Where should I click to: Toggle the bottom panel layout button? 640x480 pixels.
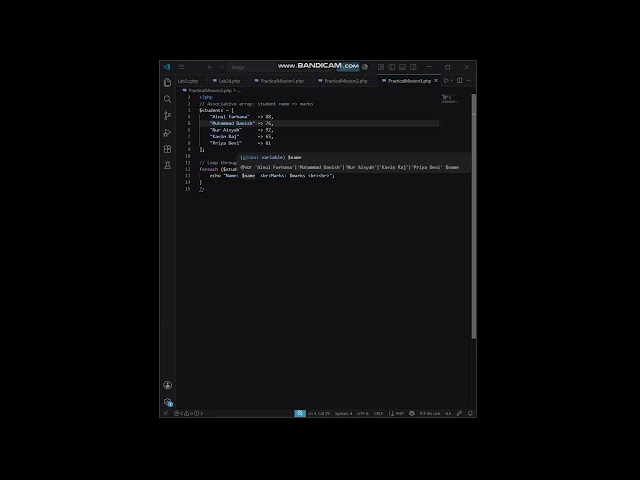tap(402, 67)
